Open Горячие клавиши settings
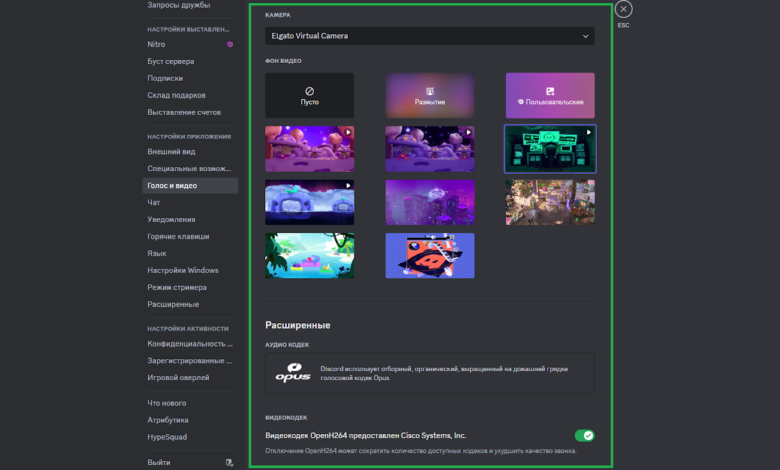780x470 pixels. 178,236
